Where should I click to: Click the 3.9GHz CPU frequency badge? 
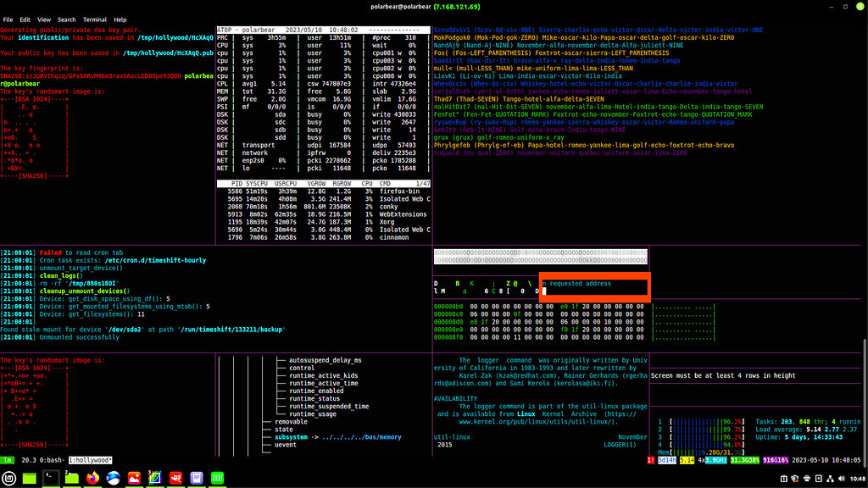(x=715, y=460)
